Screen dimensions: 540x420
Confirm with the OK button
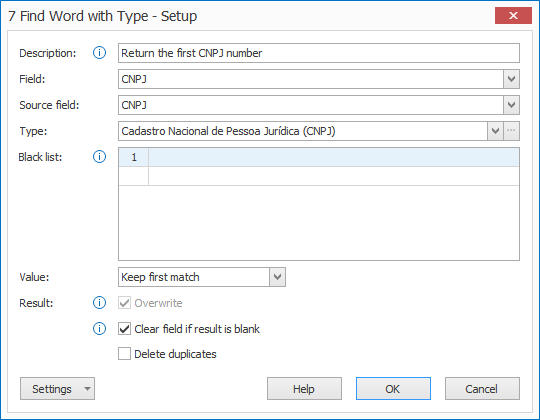coord(393,389)
